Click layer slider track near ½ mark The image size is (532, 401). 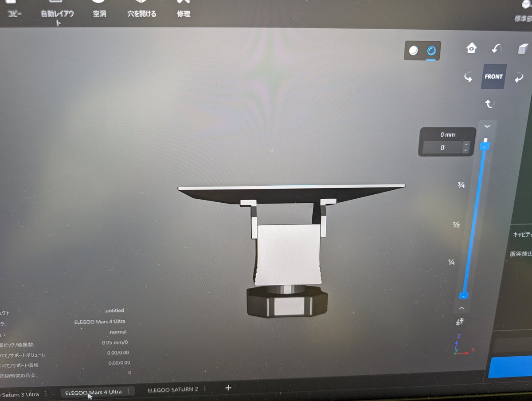coord(474,225)
